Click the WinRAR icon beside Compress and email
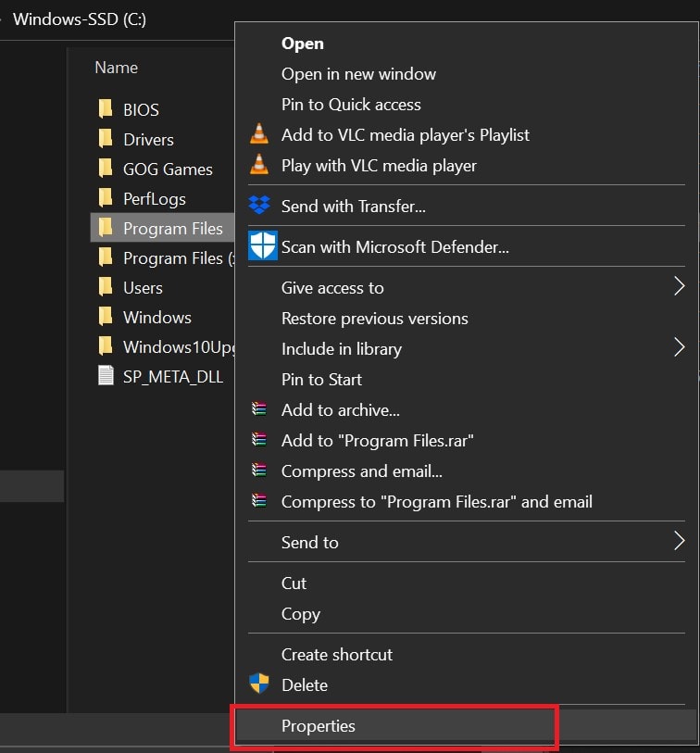The height and width of the screenshot is (753, 700). click(259, 471)
